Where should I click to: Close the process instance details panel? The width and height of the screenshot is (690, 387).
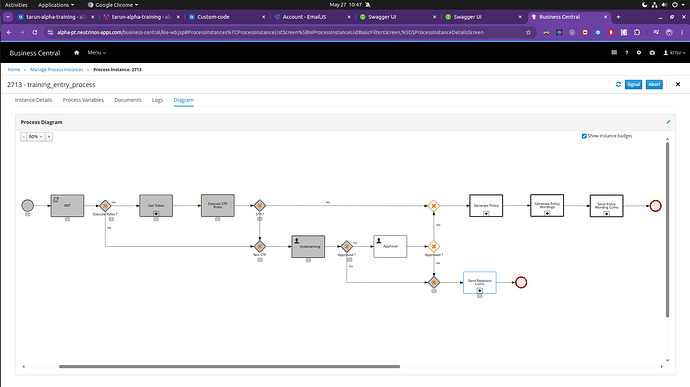(678, 84)
